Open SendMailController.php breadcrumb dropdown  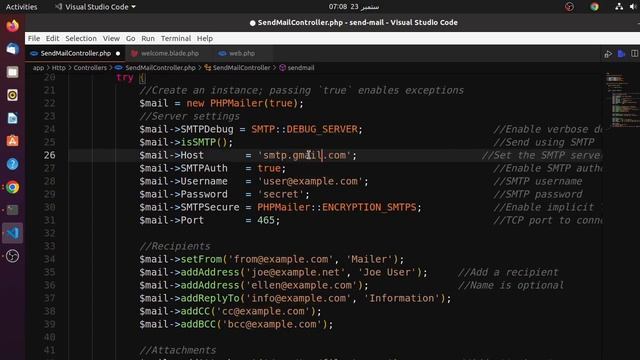(160, 68)
